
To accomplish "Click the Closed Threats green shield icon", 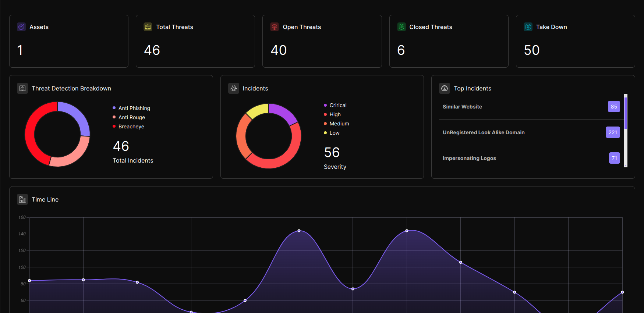I will 401,27.
